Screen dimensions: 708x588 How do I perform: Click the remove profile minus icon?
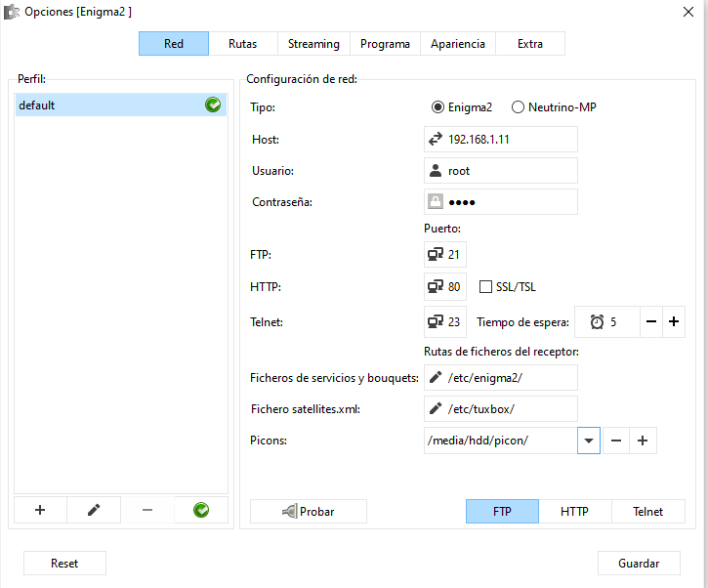[147, 510]
